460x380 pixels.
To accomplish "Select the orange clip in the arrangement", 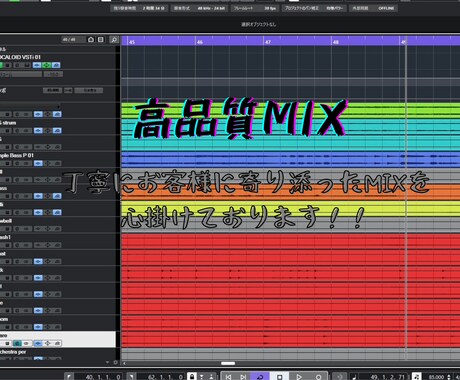I will coord(290,192).
